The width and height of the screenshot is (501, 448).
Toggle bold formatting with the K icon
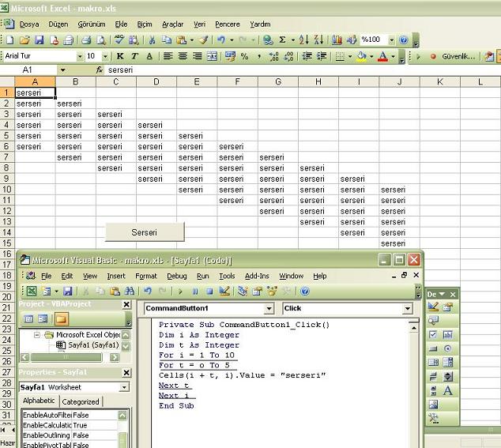pos(120,56)
